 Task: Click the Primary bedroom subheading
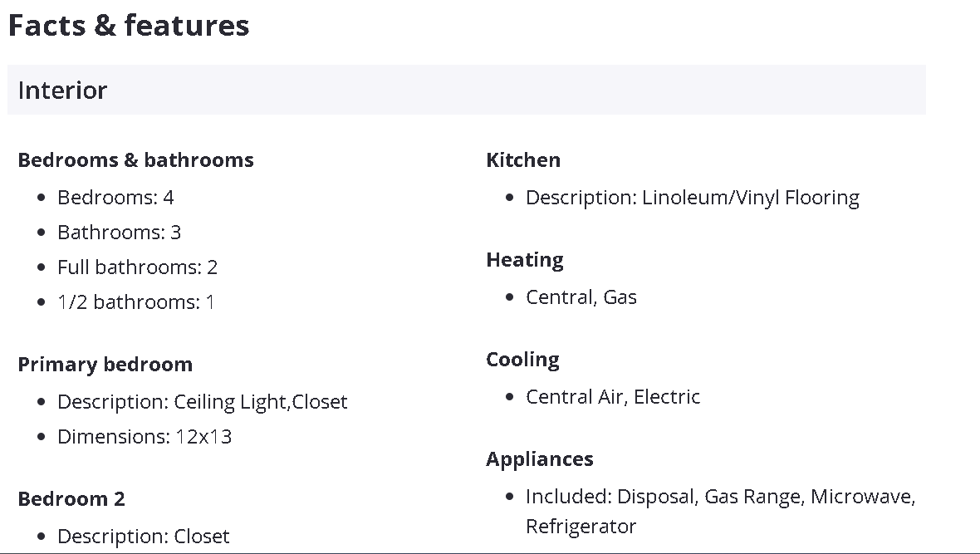coord(105,364)
